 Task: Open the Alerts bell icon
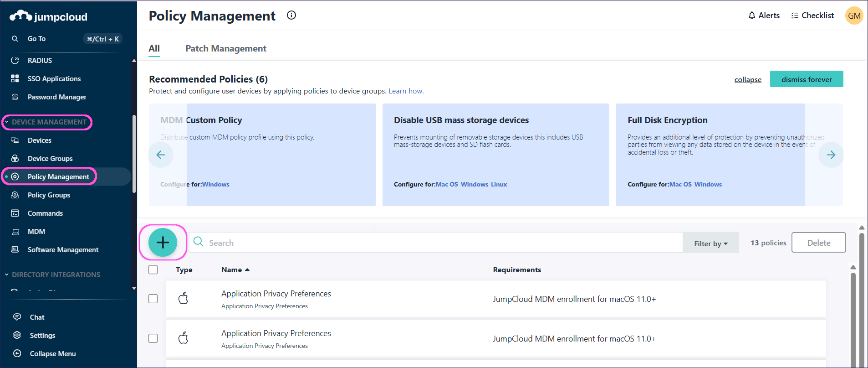pyautogui.click(x=752, y=16)
